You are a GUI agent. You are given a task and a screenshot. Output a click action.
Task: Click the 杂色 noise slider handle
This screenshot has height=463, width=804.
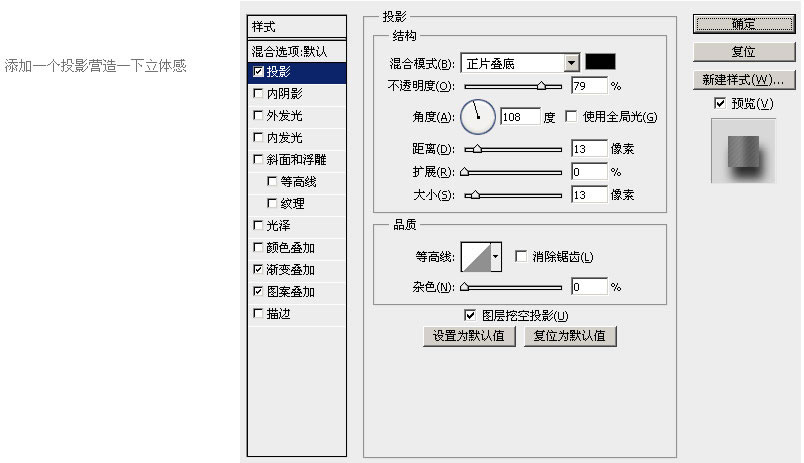click(465, 287)
